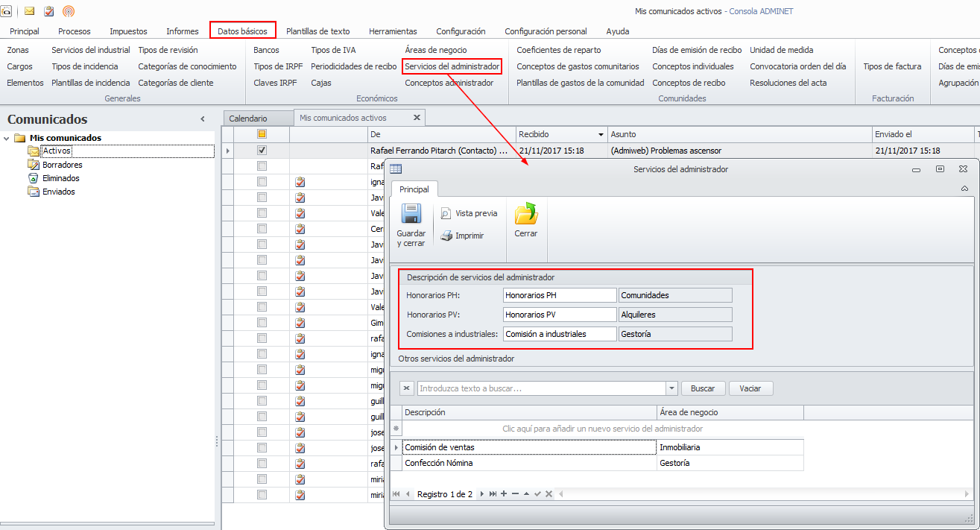Open the search box dropdown arrow in the dialog
Image resolution: width=980 pixels, height=530 pixels.
coord(671,388)
